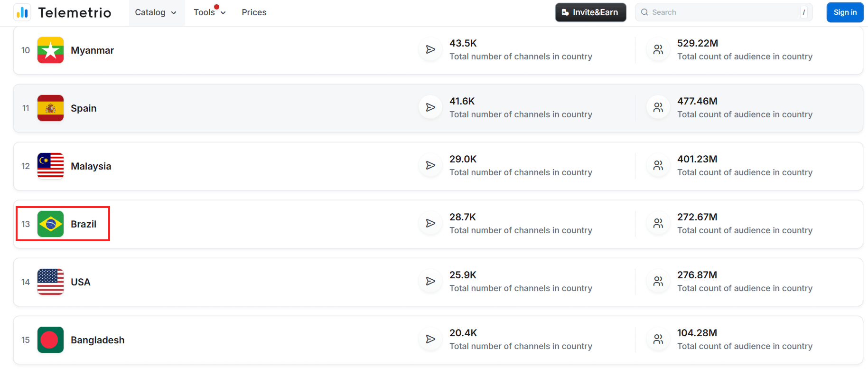Open the Prices page
Screen dimensions: 868x369
tap(254, 12)
